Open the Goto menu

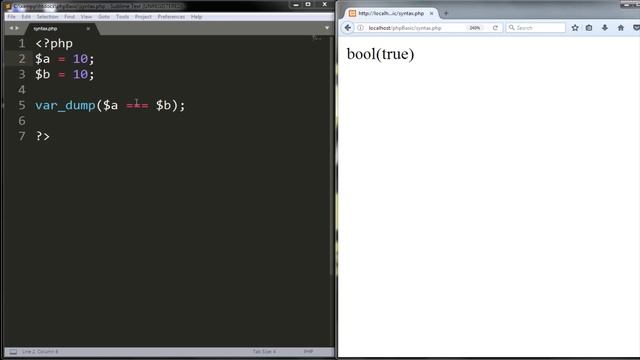tap(104, 17)
